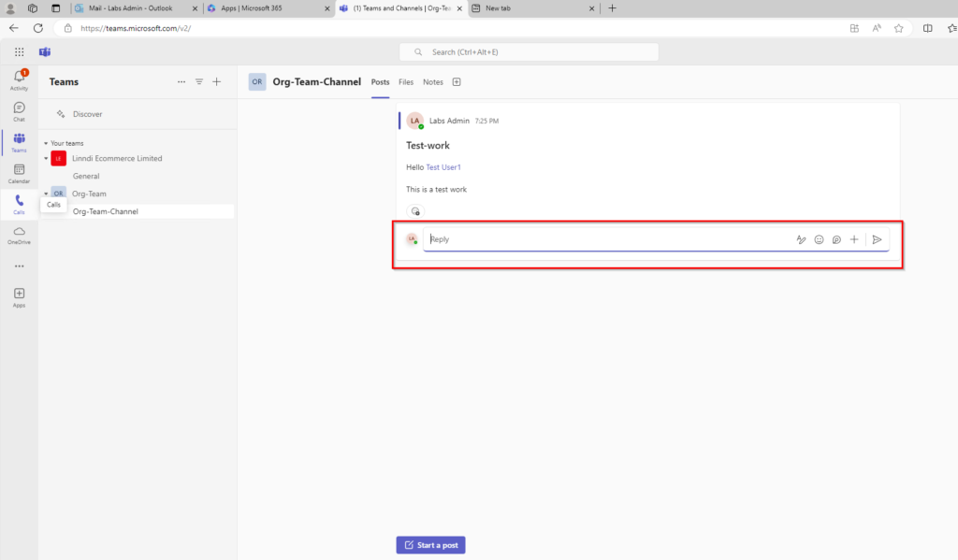Open the Apps store icon in sidebar

[19, 297]
